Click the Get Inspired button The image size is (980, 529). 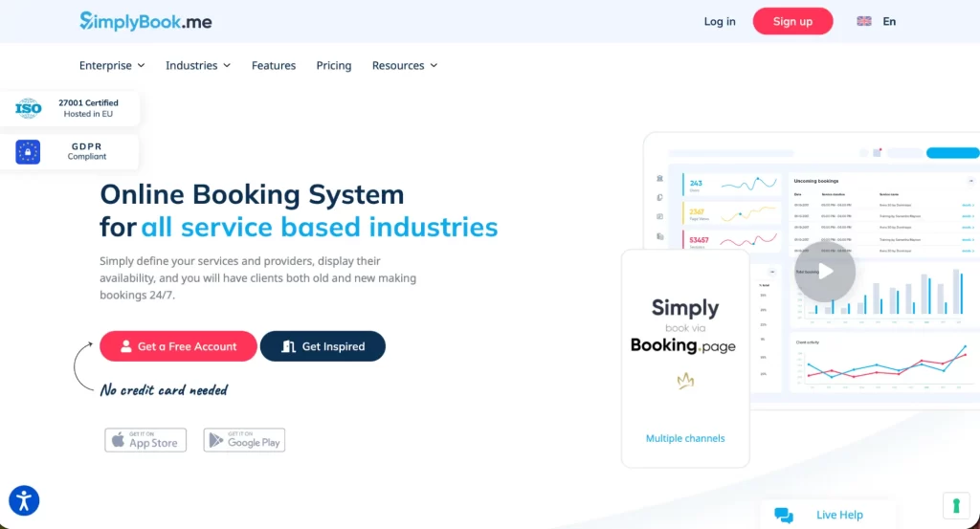(x=323, y=346)
